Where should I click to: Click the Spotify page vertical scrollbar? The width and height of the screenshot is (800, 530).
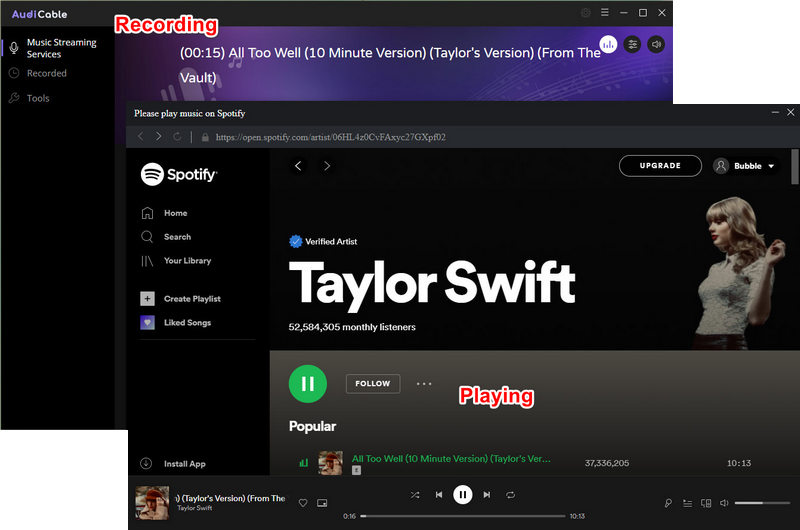(794, 167)
